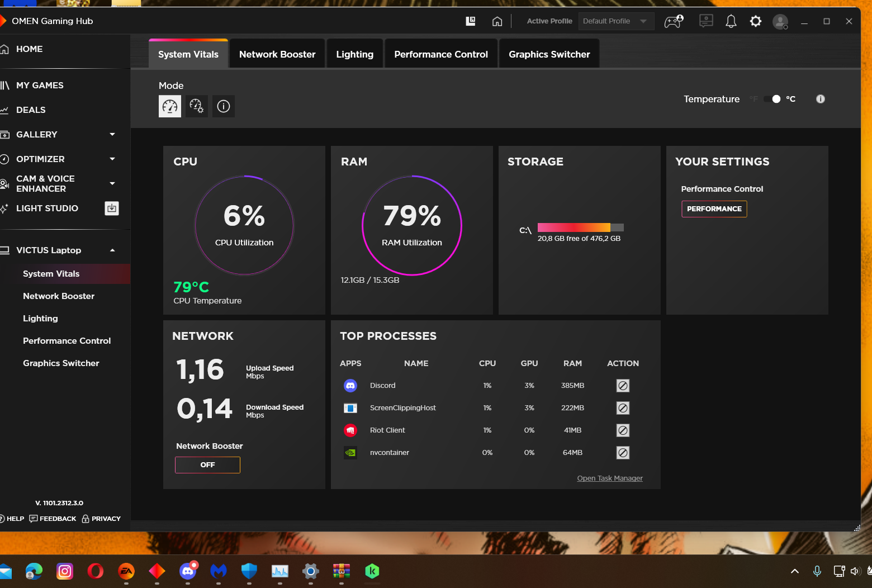Open the bookmark icon in title bar
The width and height of the screenshot is (872, 588).
(471, 21)
